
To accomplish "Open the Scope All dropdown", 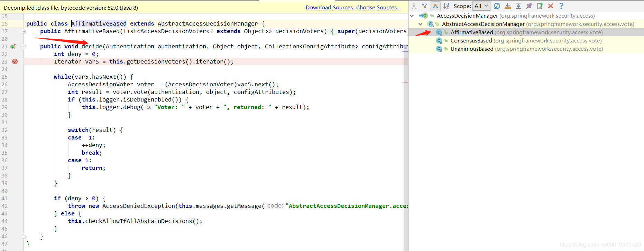I will [481, 6].
